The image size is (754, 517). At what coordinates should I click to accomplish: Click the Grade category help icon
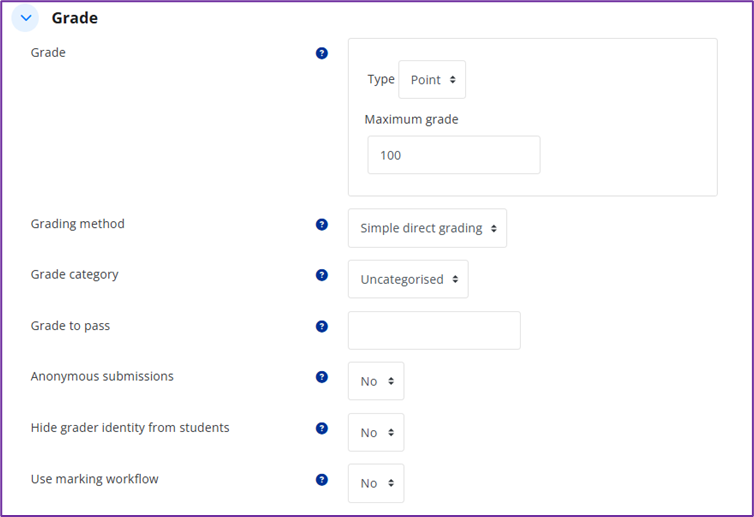point(322,275)
